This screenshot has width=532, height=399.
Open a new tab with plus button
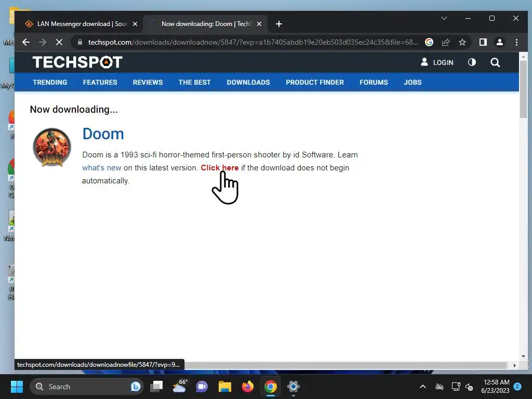click(x=279, y=24)
